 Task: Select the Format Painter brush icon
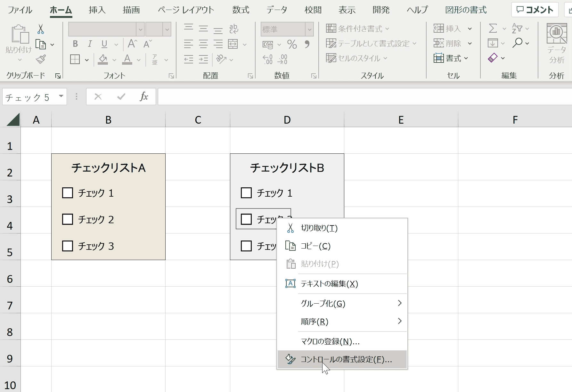[x=41, y=59]
